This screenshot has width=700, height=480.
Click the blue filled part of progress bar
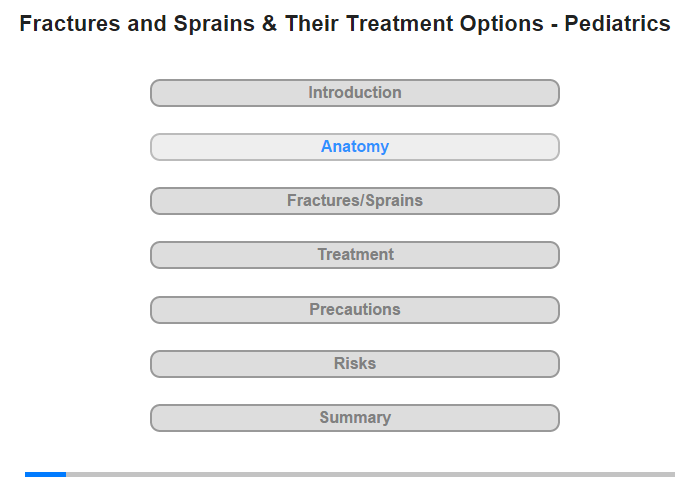tap(46, 474)
